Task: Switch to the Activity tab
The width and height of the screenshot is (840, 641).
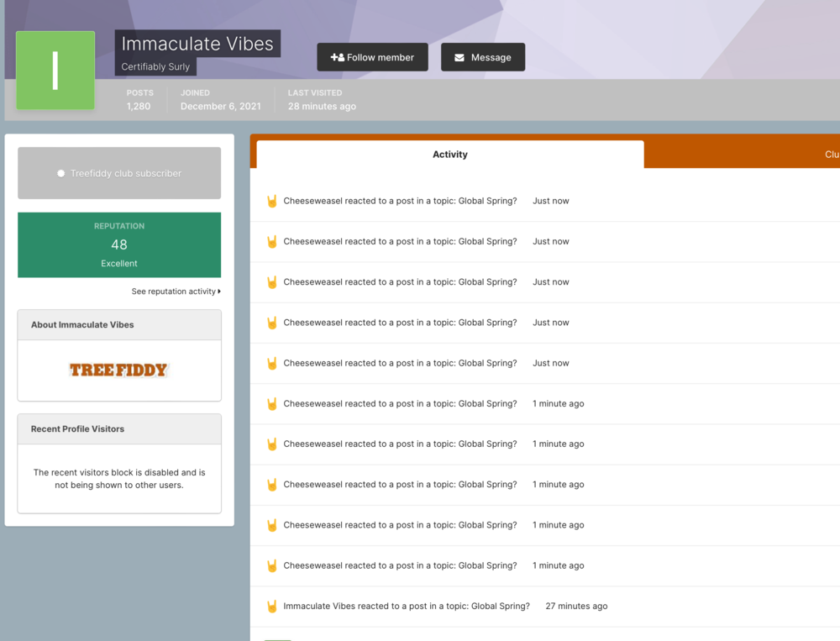Action: (450, 154)
